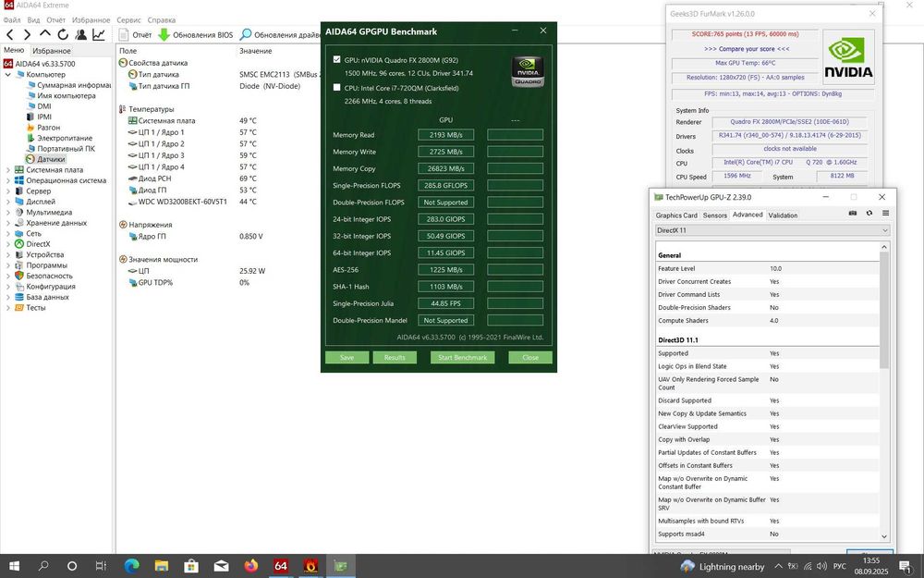Click Обновления драйверов toolbar button
Viewport: 924px width, 578px height.
(x=281, y=35)
